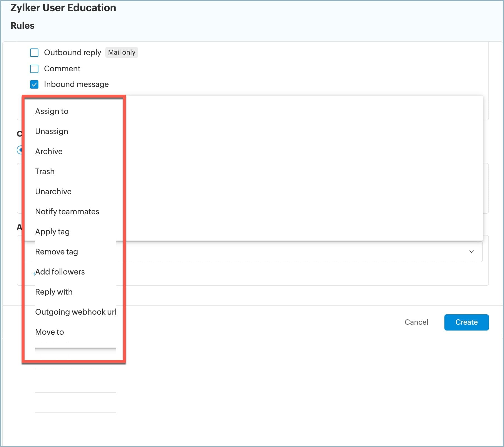Select the Notify teammates option

[67, 212]
